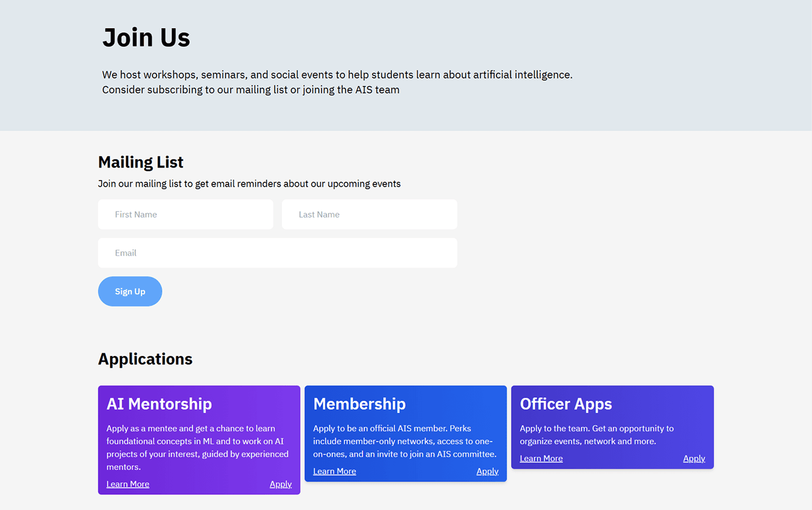
Task: Click the Membership perks description text
Action: (405, 441)
